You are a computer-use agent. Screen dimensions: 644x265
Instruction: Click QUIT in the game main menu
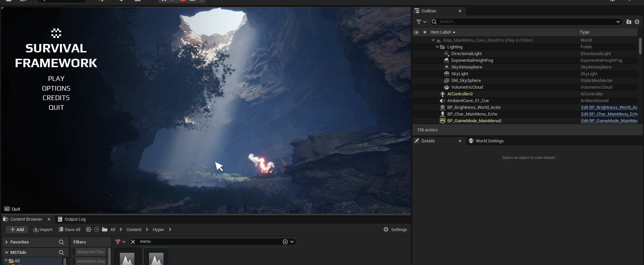[x=56, y=107]
